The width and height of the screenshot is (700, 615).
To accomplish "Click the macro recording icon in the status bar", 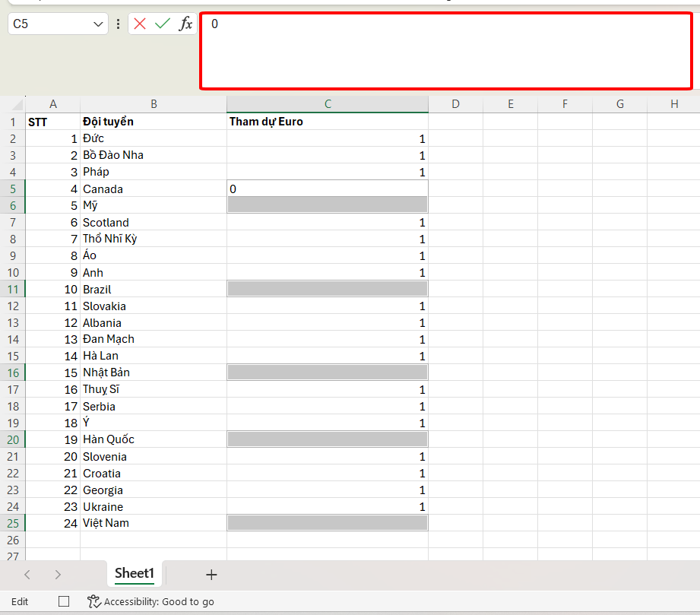I will coord(64,601).
